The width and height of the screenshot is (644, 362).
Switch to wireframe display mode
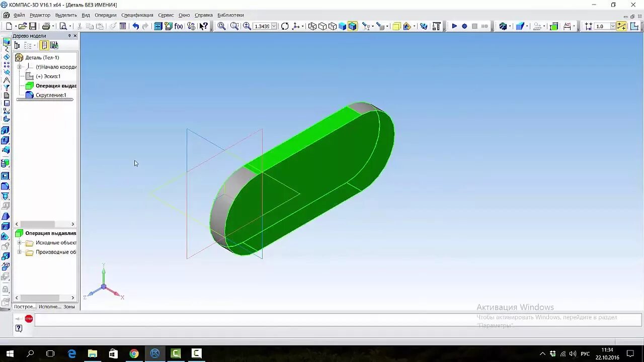[312, 26]
